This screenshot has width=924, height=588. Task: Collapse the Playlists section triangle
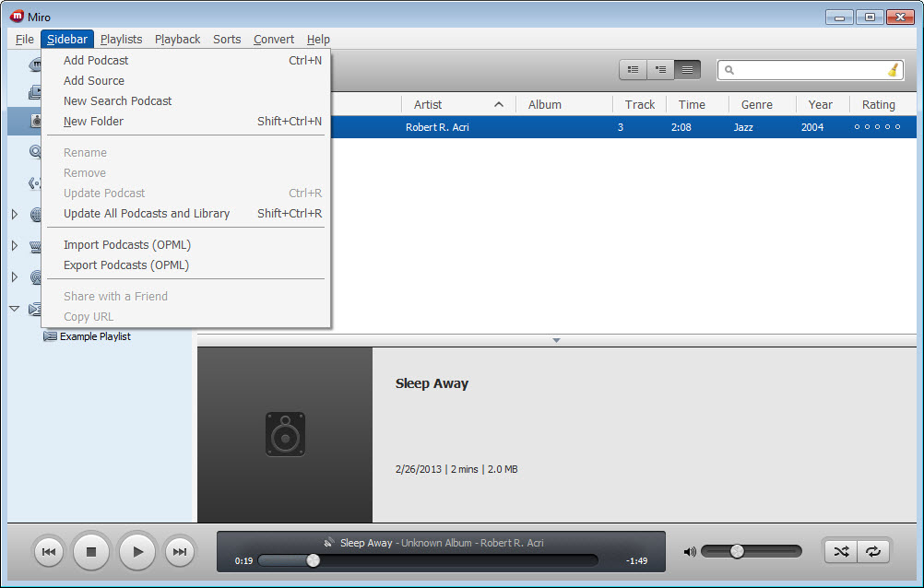[15, 309]
